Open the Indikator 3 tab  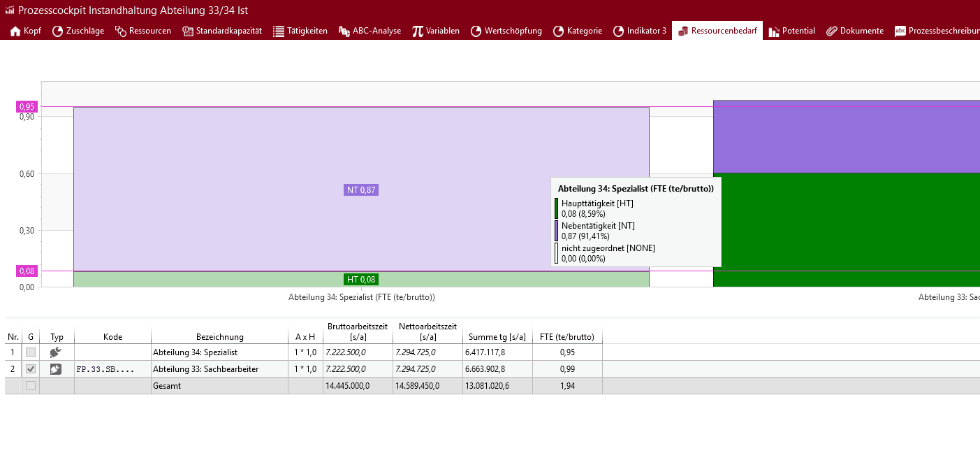point(639,31)
